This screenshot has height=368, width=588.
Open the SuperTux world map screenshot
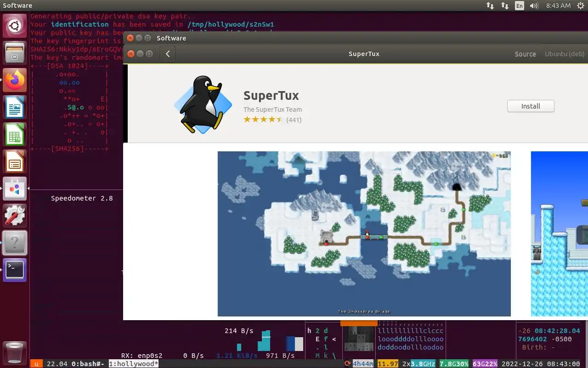(364, 234)
